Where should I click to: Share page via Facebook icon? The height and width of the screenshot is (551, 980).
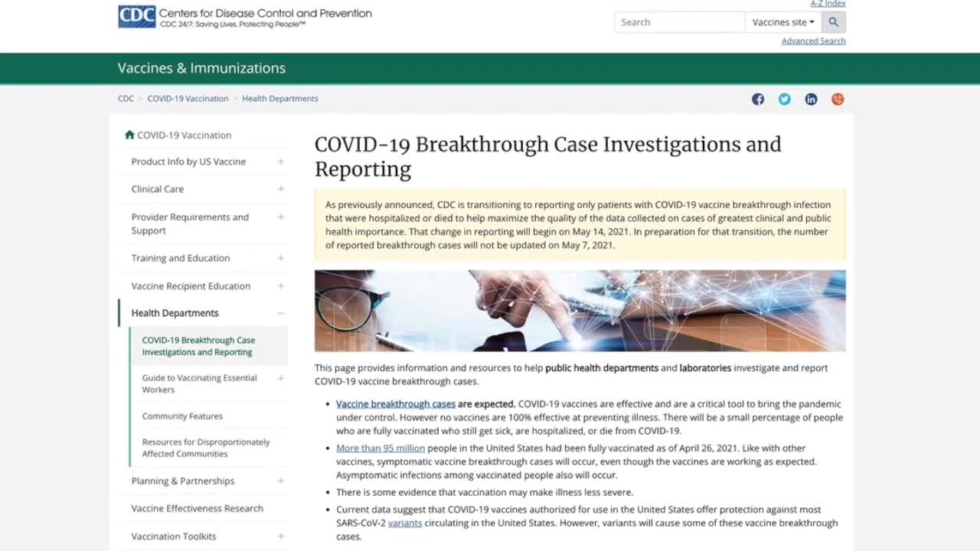coord(758,99)
